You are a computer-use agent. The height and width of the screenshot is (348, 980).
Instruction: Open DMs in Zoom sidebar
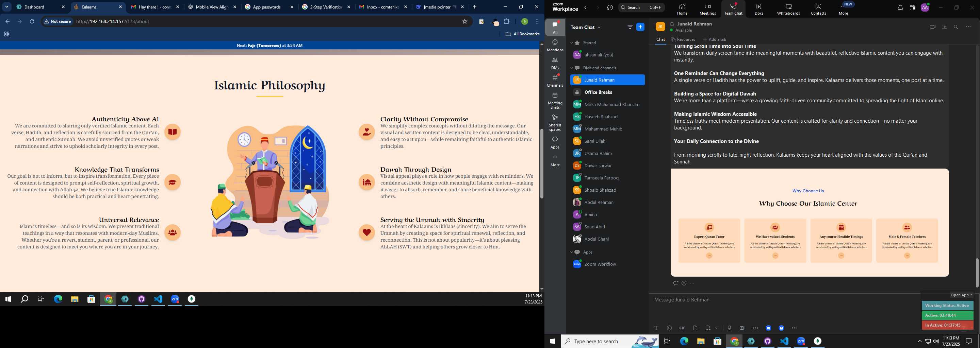[x=555, y=63]
